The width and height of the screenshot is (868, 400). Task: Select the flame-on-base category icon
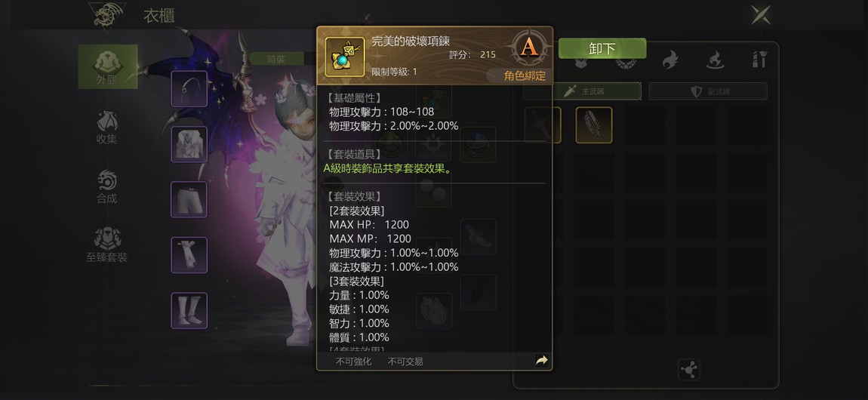point(716,59)
